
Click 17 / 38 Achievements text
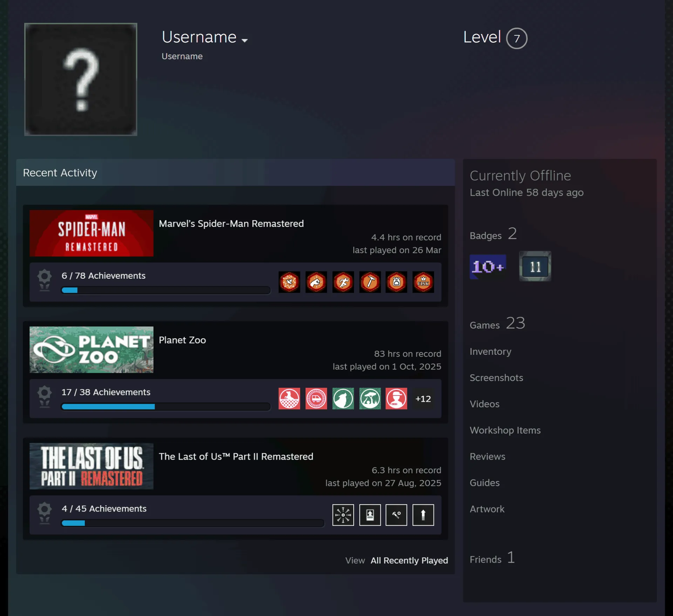(106, 392)
